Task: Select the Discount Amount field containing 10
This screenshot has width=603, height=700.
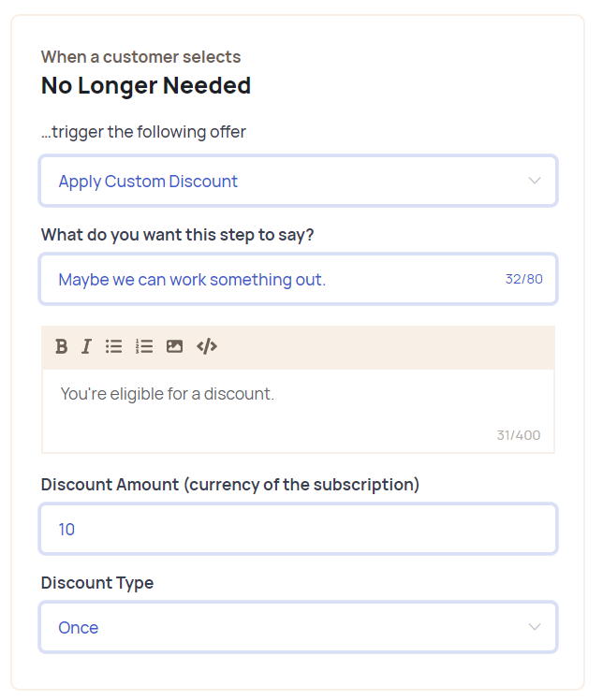Action: pyautogui.click(x=298, y=529)
